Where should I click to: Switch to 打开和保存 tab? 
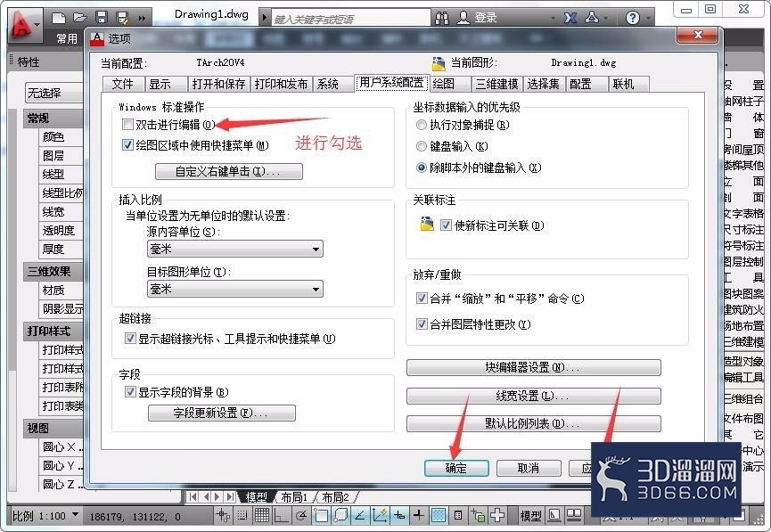[x=219, y=84]
